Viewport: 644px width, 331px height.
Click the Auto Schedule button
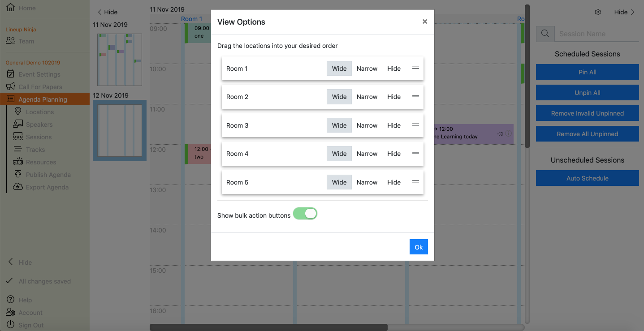tap(587, 178)
